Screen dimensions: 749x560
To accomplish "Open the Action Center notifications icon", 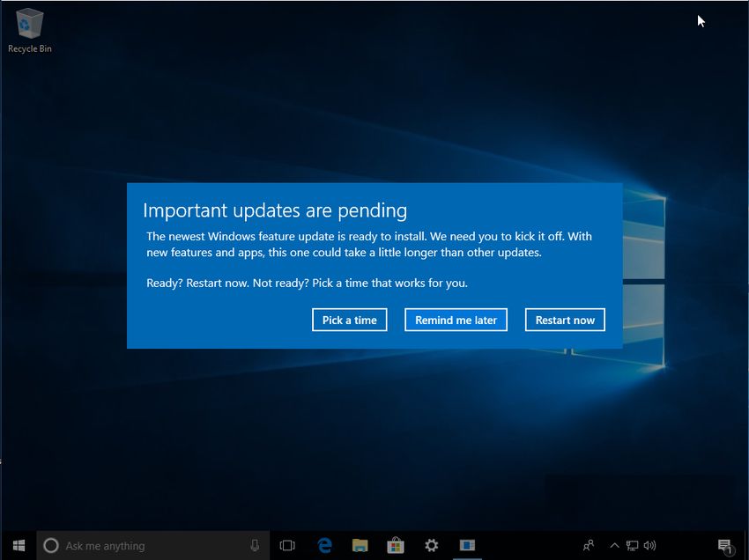I will click(725, 546).
